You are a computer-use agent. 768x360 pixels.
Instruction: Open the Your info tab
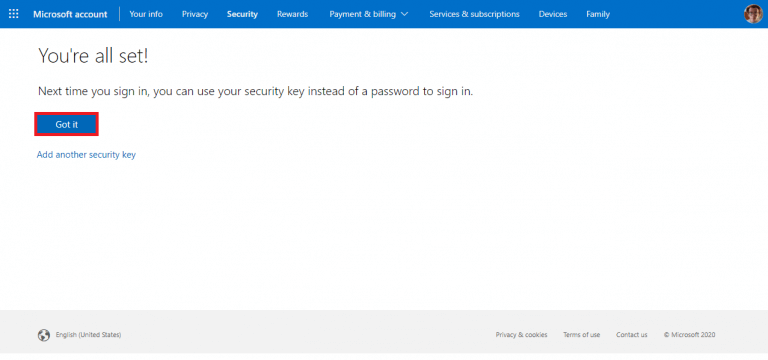pyautogui.click(x=146, y=14)
